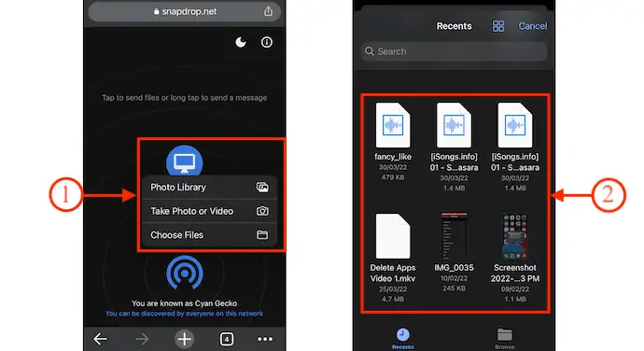Tap the snapdrop.net address field
Screen dimensions: 644x351
(185, 11)
